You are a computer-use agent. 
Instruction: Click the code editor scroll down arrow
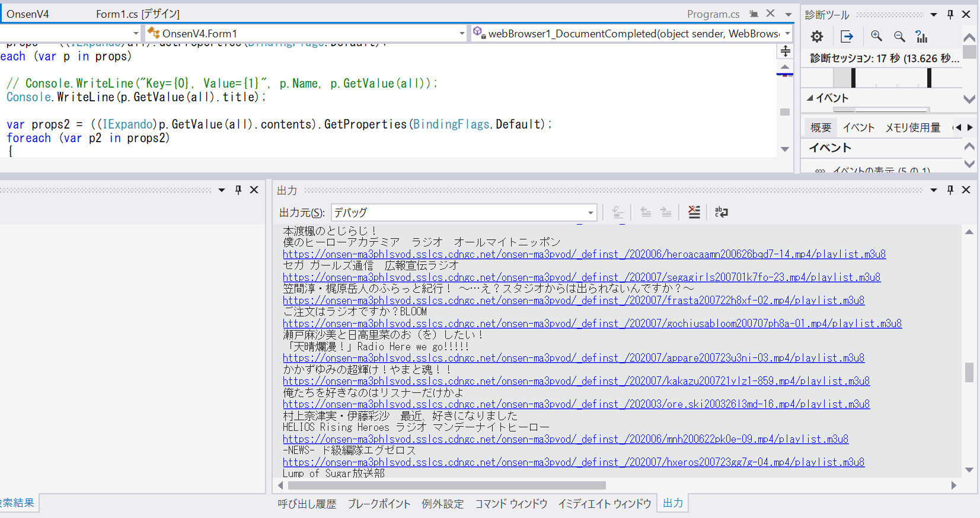pyautogui.click(x=785, y=149)
